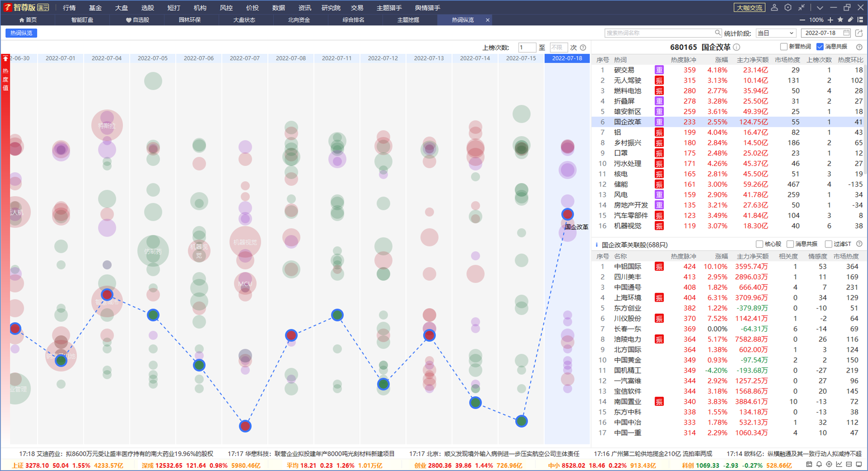The width and height of the screenshot is (868, 471).
Task: Click the 特斯拉 bubble on 2022-07-04
Action: (107, 125)
